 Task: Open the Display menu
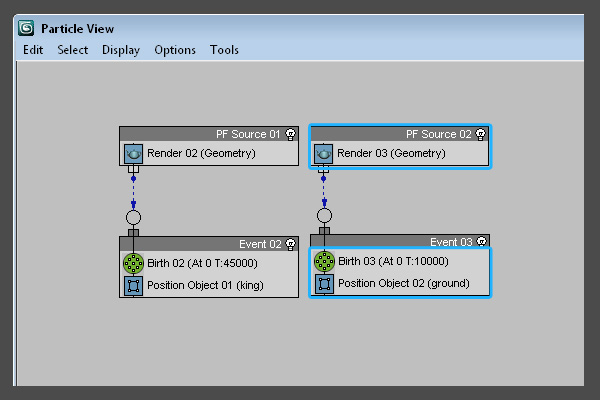coord(121,50)
